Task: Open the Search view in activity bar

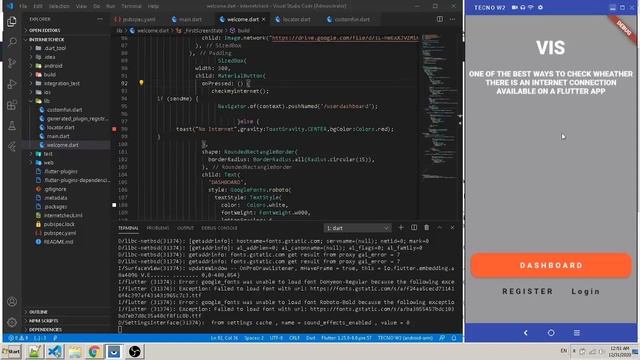Action: pos(12,42)
